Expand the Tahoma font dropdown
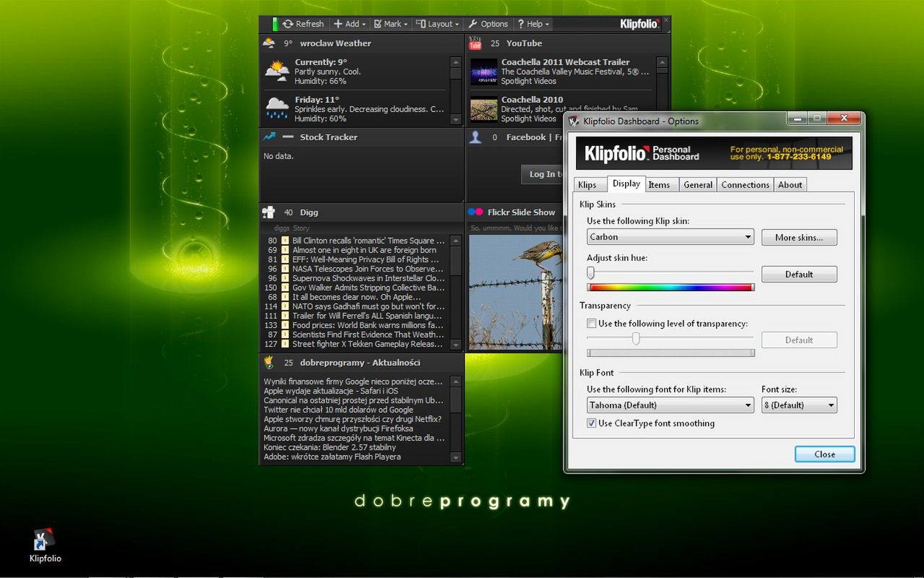Screen dimensions: 924x578 [671, 405]
